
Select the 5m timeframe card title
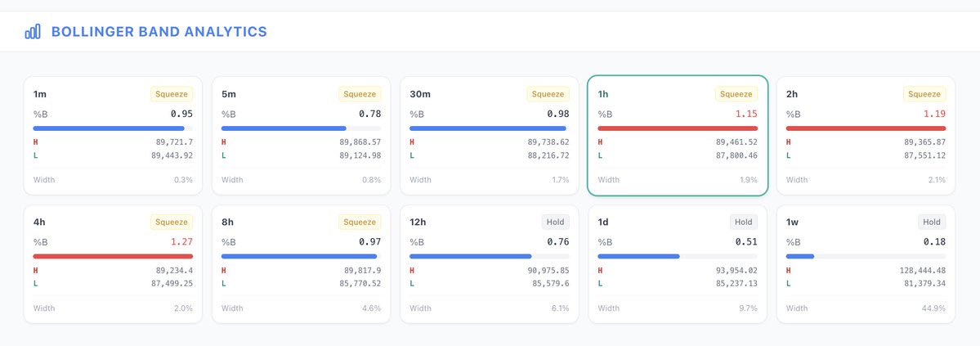(x=228, y=95)
